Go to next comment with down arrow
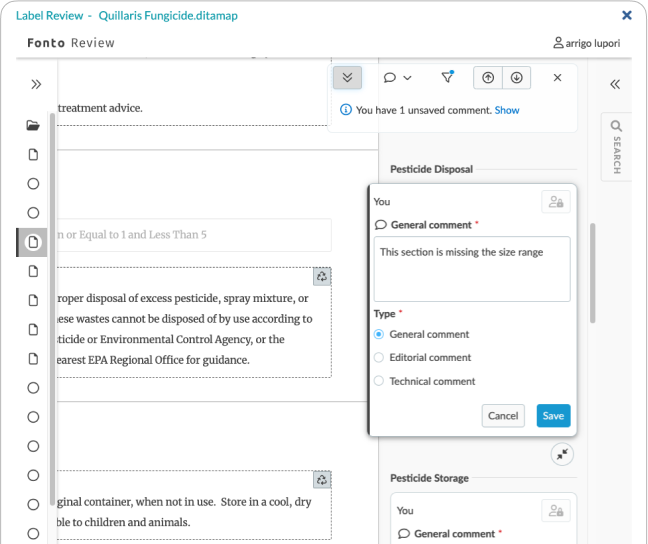The height and width of the screenshot is (544, 648). point(517,78)
